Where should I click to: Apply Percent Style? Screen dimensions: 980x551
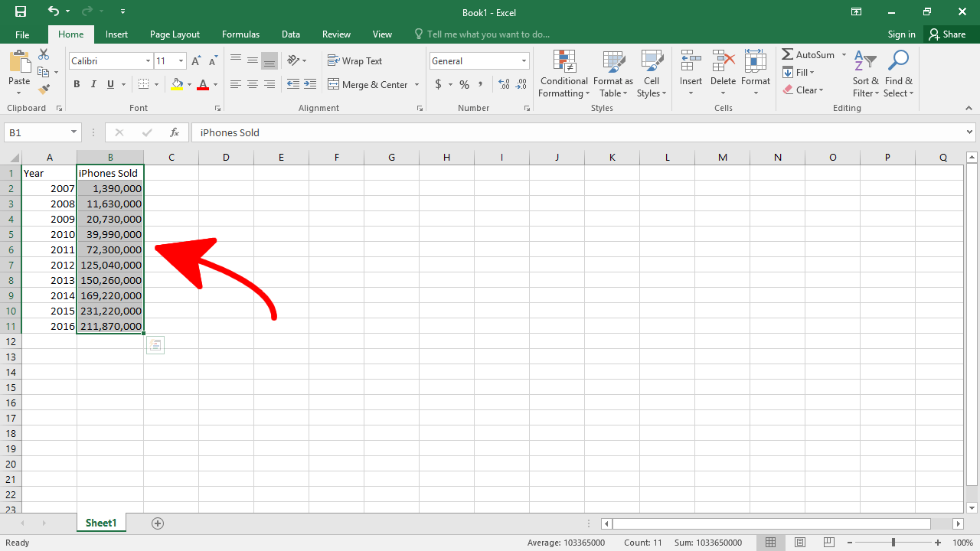pyautogui.click(x=464, y=84)
